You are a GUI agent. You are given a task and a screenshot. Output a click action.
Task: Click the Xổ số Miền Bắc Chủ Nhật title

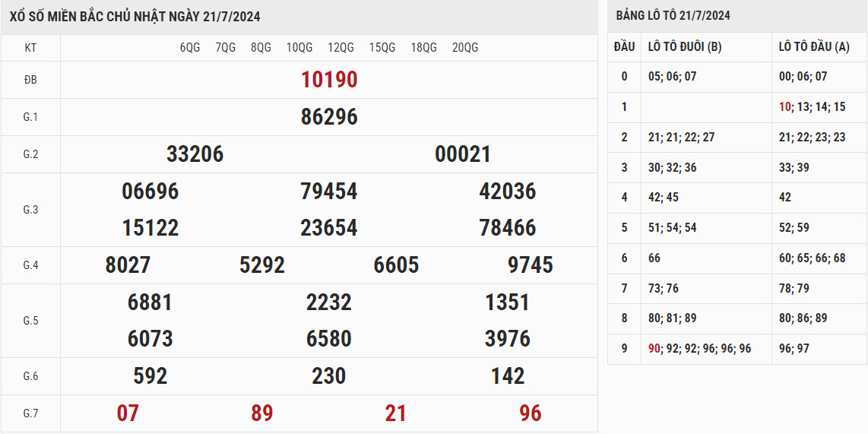(135, 17)
